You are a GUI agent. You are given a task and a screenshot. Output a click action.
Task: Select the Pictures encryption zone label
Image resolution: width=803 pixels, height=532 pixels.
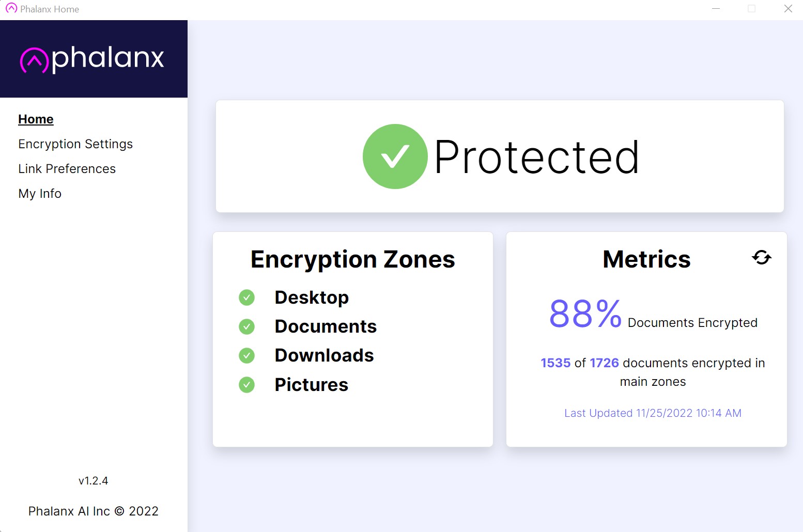[x=312, y=385]
